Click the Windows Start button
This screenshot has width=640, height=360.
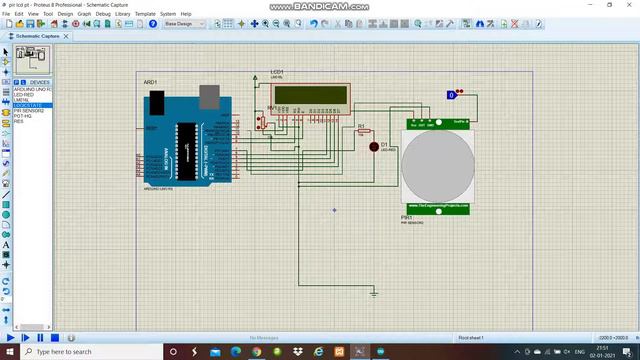point(10,351)
